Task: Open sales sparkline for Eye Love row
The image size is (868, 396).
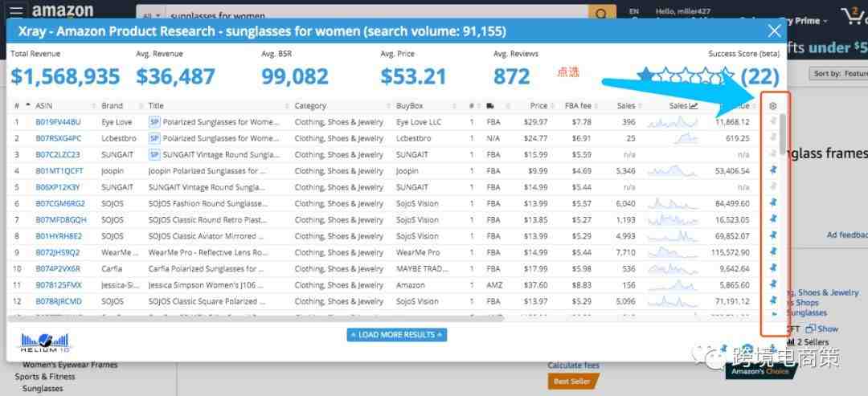Action: (x=673, y=122)
